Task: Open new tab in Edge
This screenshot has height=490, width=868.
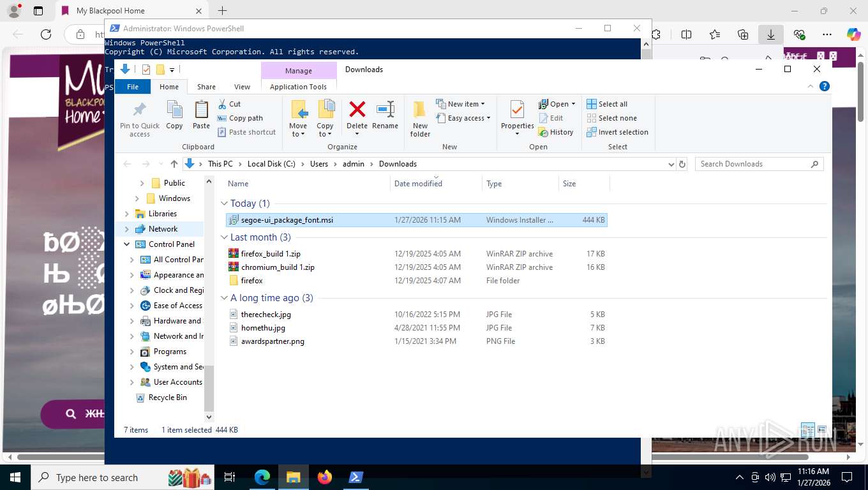Action: [x=222, y=11]
